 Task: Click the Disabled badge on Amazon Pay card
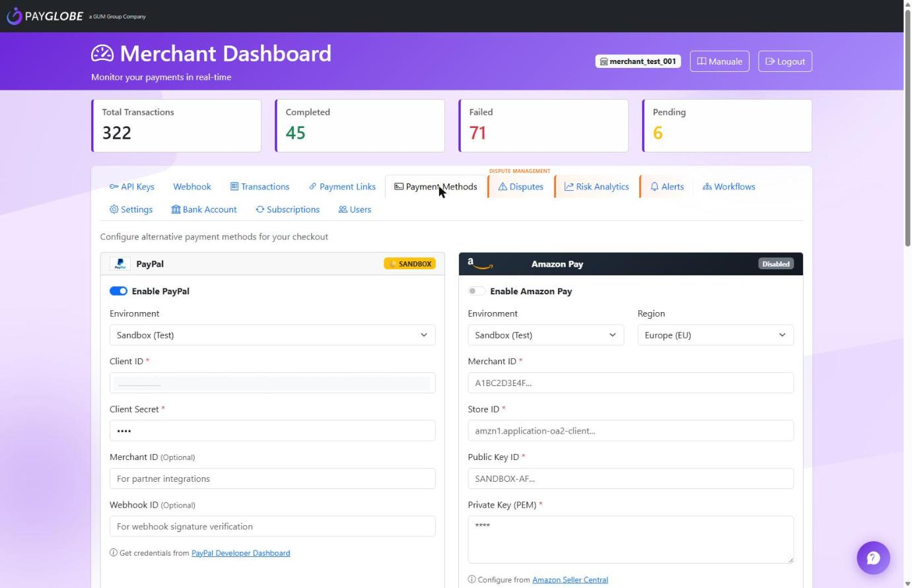pyautogui.click(x=776, y=264)
